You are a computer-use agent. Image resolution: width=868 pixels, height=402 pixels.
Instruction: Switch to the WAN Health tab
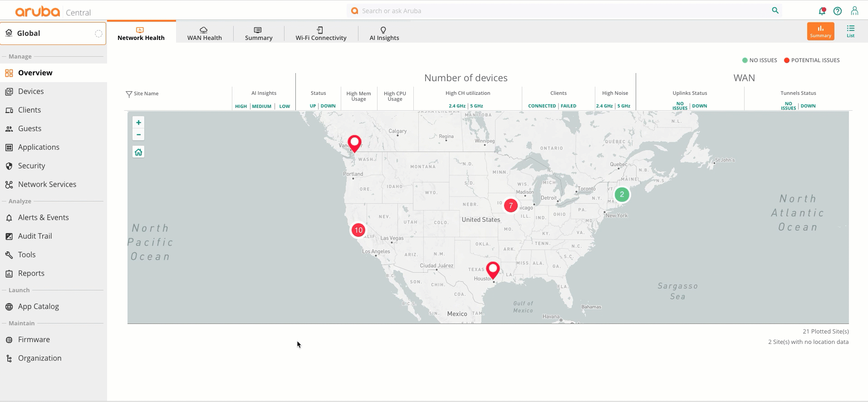[x=204, y=33]
